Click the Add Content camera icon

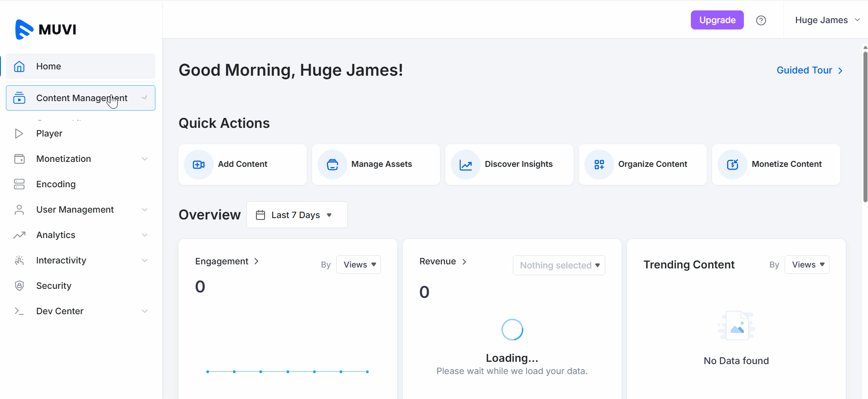point(199,165)
